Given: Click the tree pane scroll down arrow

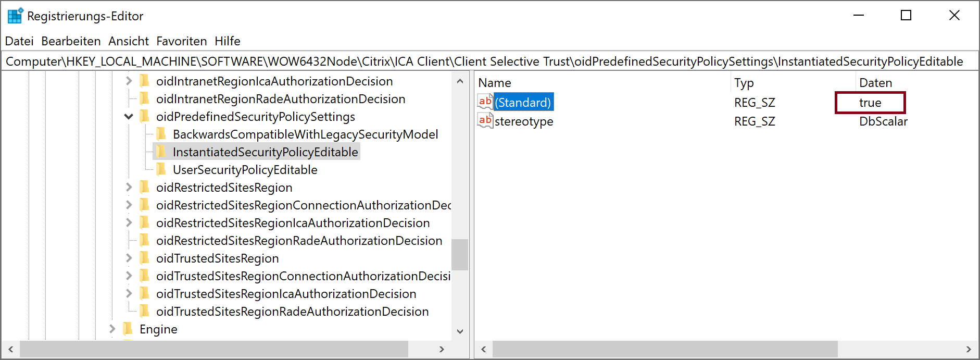Looking at the screenshot, I should click(x=460, y=331).
